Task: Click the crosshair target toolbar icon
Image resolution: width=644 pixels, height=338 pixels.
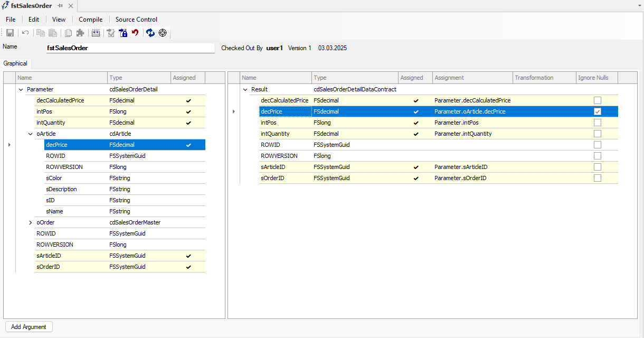Action: click(163, 33)
